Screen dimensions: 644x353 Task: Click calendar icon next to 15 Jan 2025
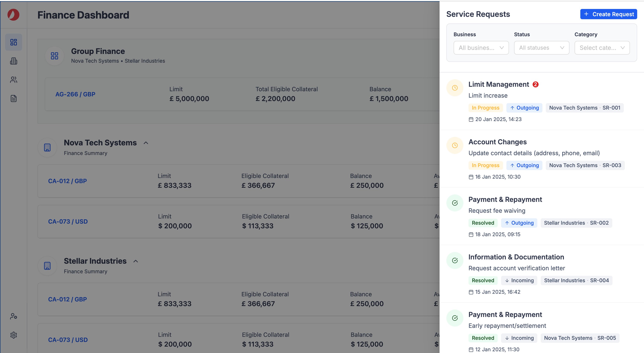(x=471, y=292)
